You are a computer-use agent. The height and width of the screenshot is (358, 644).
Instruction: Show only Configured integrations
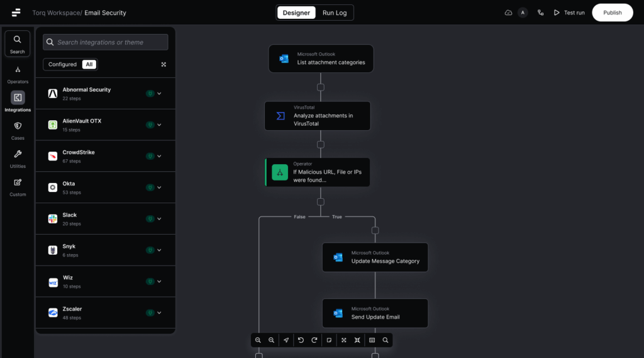pos(62,64)
